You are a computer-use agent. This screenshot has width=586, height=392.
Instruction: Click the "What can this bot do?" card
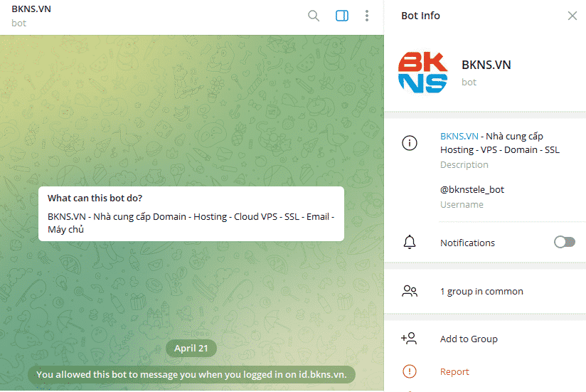point(191,213)
